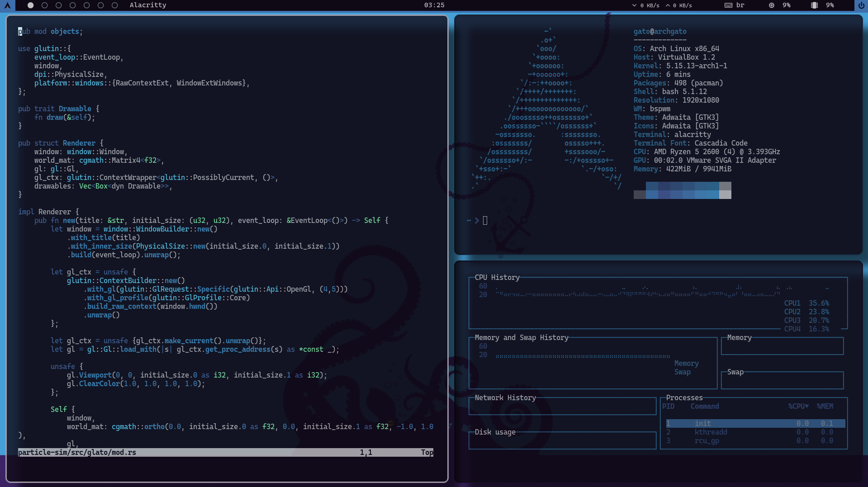This screenshot has height=487, width=868.
Task: Click 'drawables: Vec<Box<dyn Drawable>>,' field
Action: 103,186
